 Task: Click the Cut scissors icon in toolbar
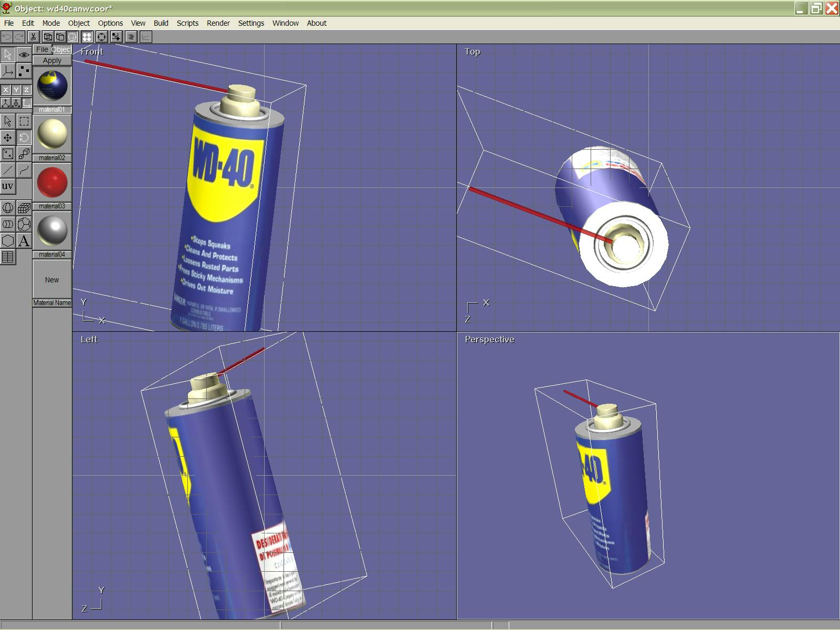pos(33,37)
